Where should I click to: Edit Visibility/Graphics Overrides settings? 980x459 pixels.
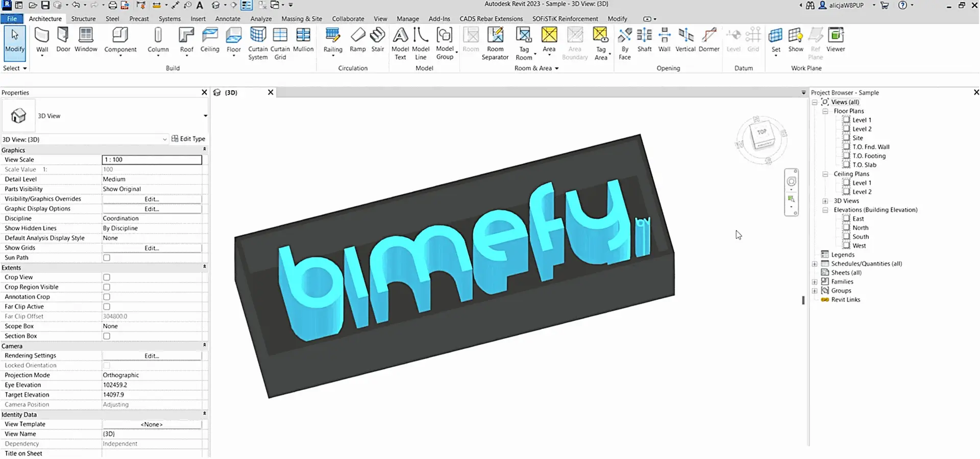[152, 199]
